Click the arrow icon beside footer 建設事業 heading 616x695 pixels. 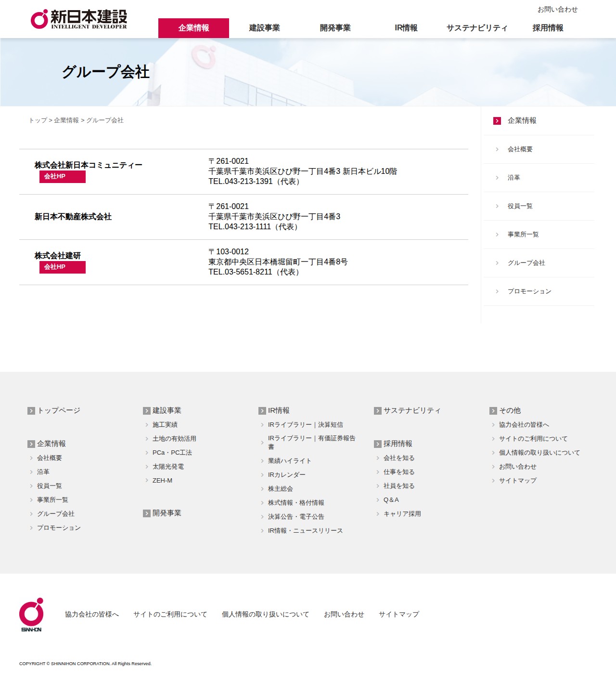147,411
